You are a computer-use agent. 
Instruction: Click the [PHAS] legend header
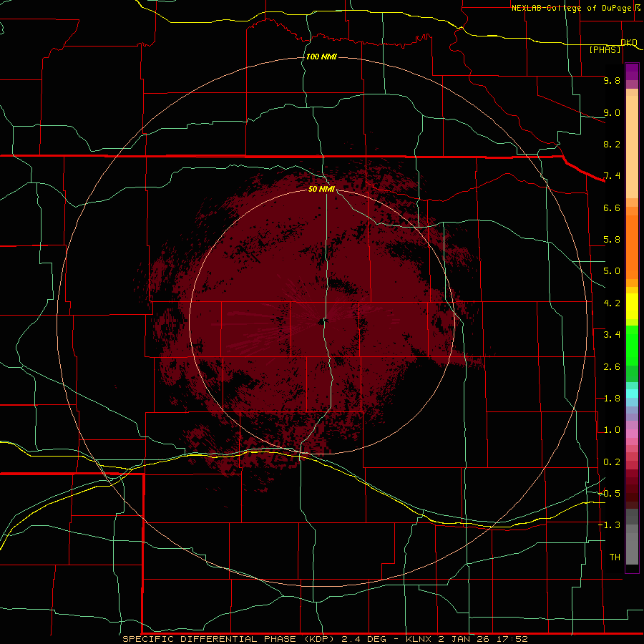[605, 49]
